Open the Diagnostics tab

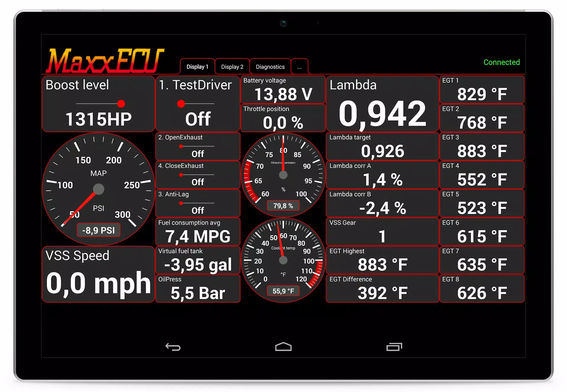[x=269, y=66]
